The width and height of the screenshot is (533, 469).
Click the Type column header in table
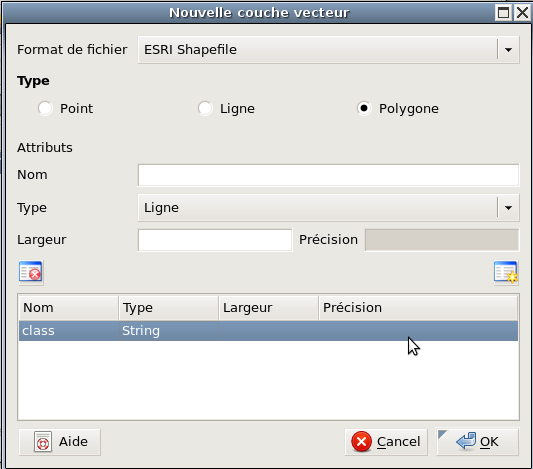tap(168, 308)
